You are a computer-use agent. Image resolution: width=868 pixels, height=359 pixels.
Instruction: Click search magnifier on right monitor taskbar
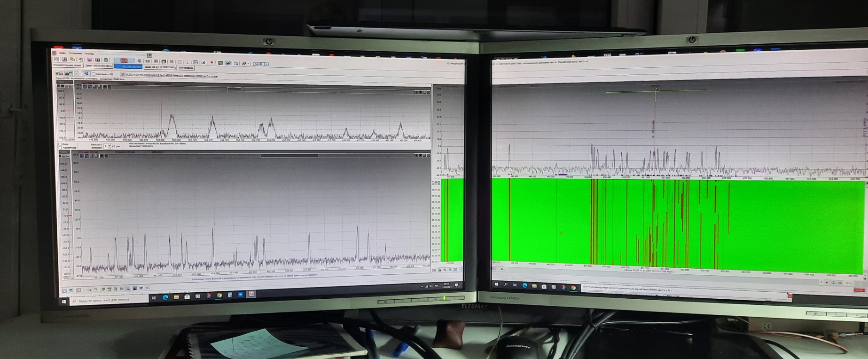tap(506, 285)
